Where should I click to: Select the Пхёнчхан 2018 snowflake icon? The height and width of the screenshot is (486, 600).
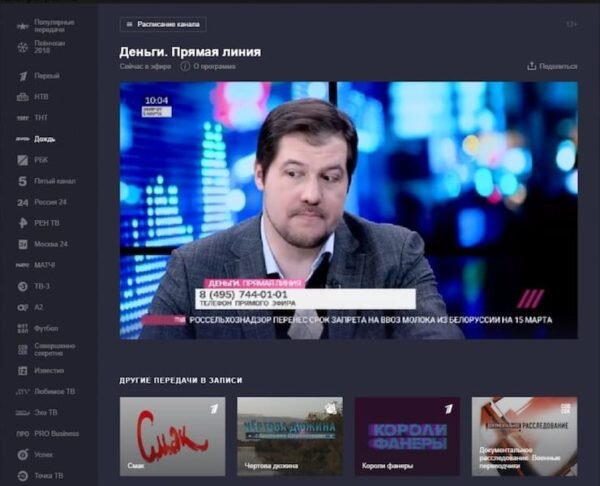click(x=23, y=47)
